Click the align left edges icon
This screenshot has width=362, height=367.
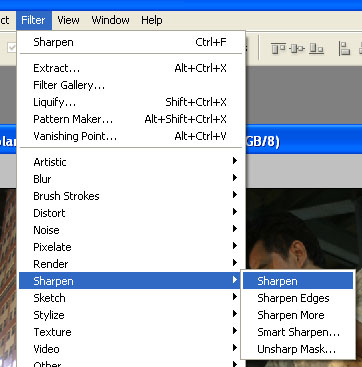coord(344,49)
